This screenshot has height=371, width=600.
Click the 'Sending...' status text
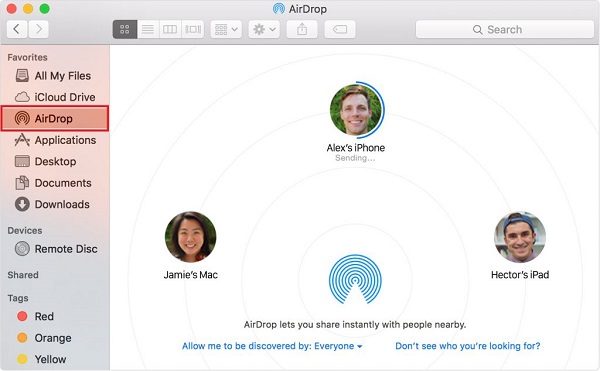point(355,158)
